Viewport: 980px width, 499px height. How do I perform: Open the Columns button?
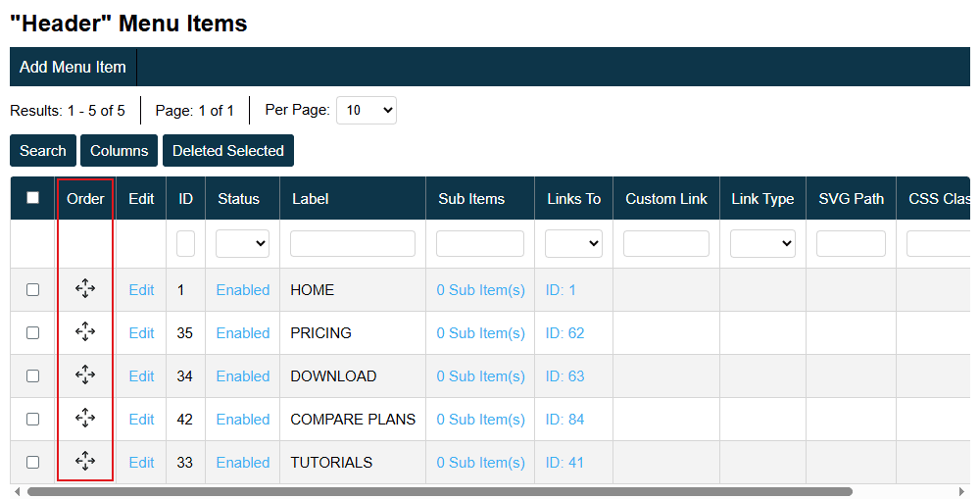pyautogui.click(x=119, y=151)
